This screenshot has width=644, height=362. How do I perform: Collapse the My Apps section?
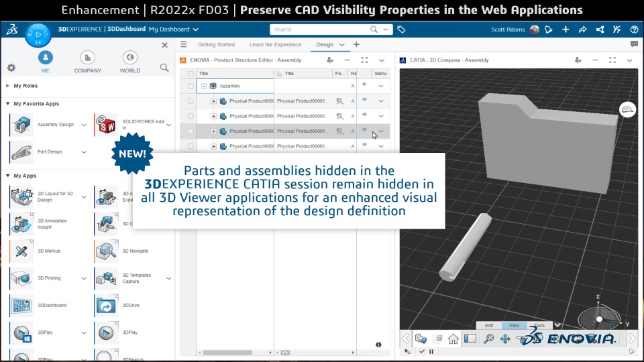(7, 176)
